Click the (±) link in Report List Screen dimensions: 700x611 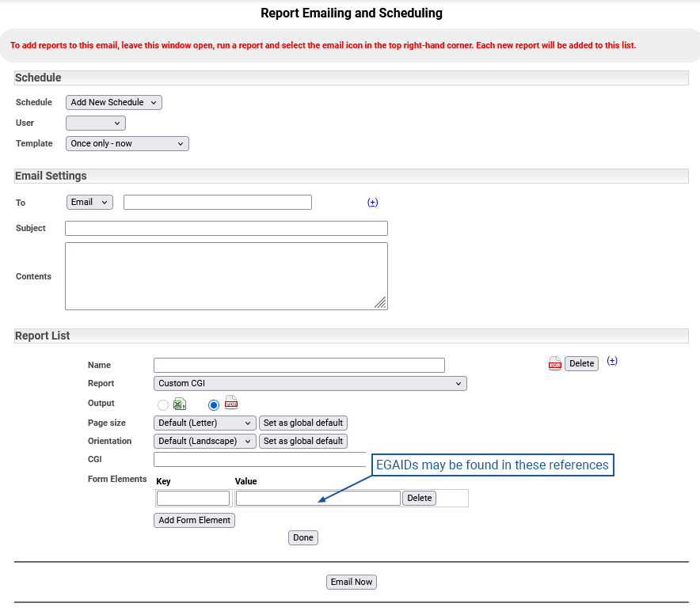pyautogui.click(x=612, y=361)
